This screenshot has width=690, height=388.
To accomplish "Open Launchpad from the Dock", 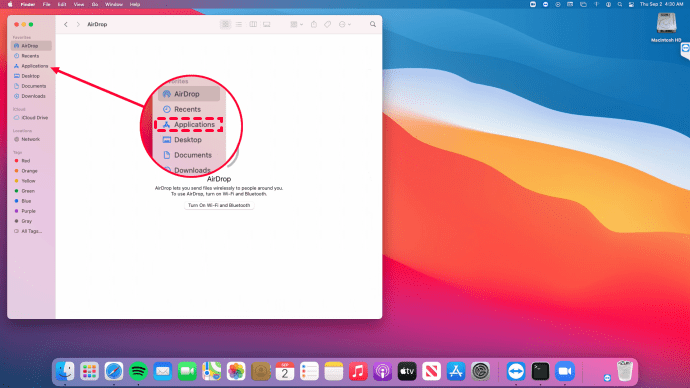I will click(89, 372).
